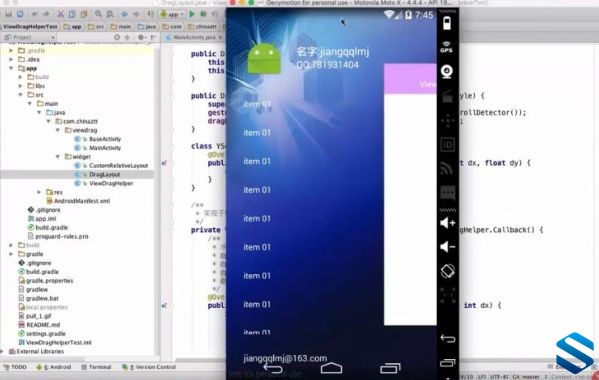599x380 pixels.
Task: Expand the .gradle folder
Action: (x=11, y=50)
